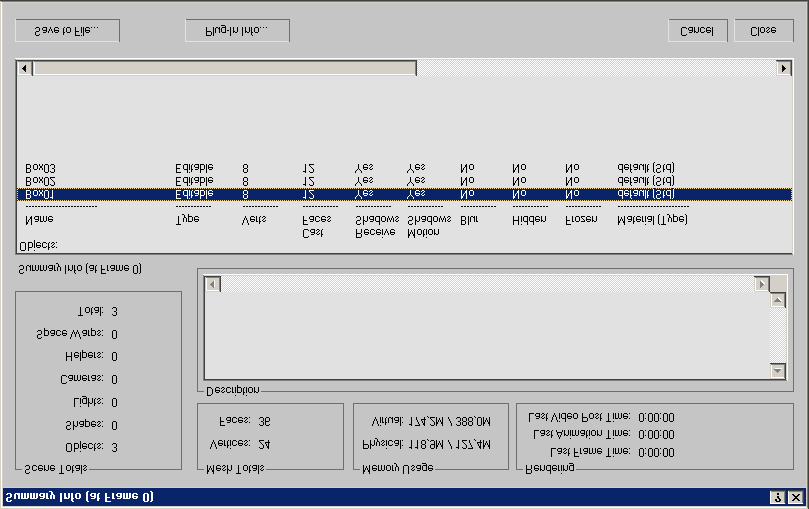Select the Box01 row name
Viewport: 809px width, 509px height.
pos(40,194)
